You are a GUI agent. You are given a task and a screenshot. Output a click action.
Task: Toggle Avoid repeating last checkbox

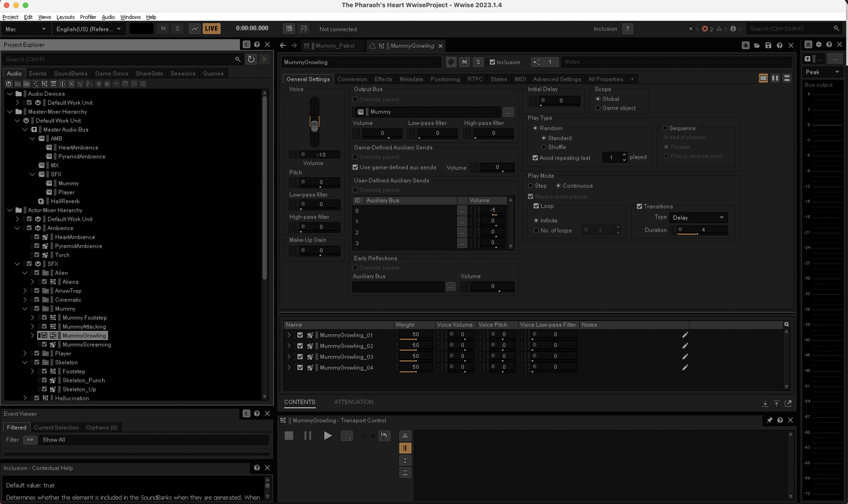535,158
